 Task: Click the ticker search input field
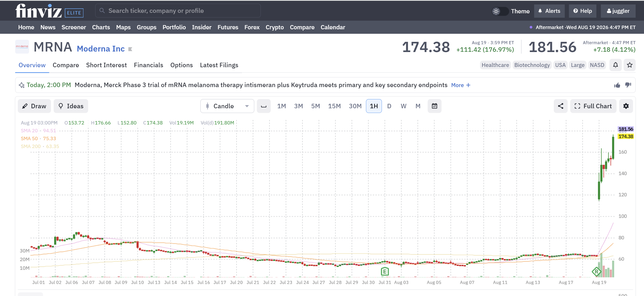pos(178,11)
